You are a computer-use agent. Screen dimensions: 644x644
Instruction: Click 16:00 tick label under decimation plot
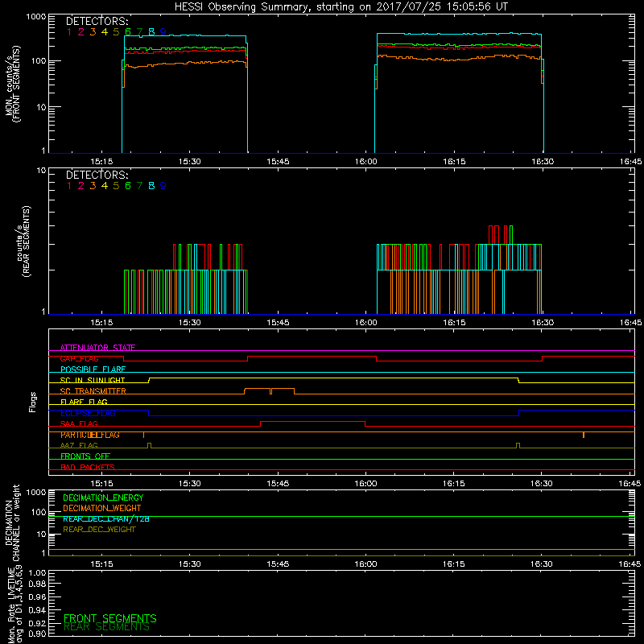click(x=365, y=564)
